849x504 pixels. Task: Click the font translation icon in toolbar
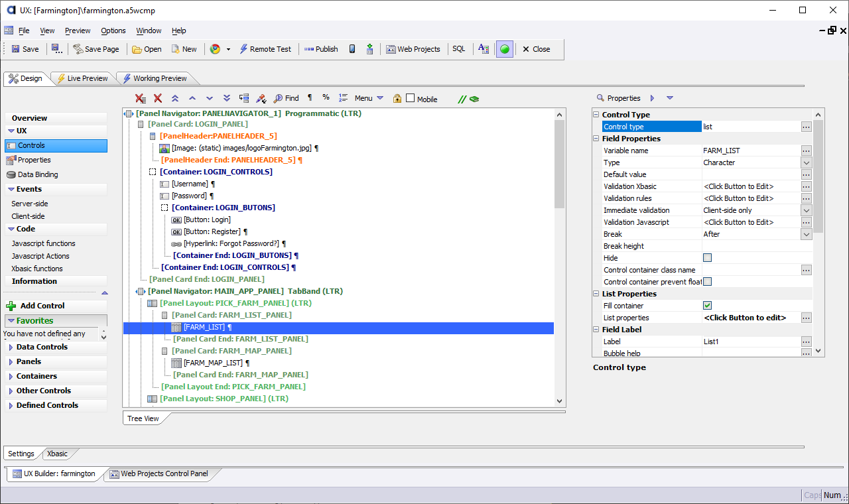(x=484, y=49)
